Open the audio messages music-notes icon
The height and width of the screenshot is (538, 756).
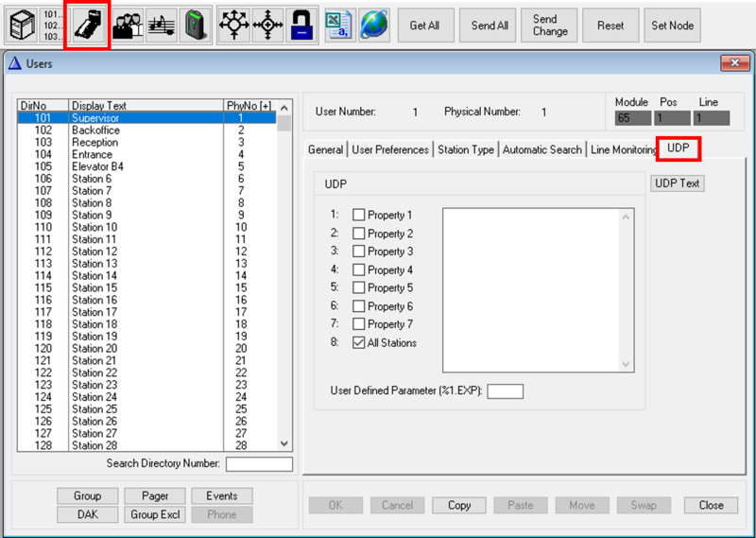[161, 25]
